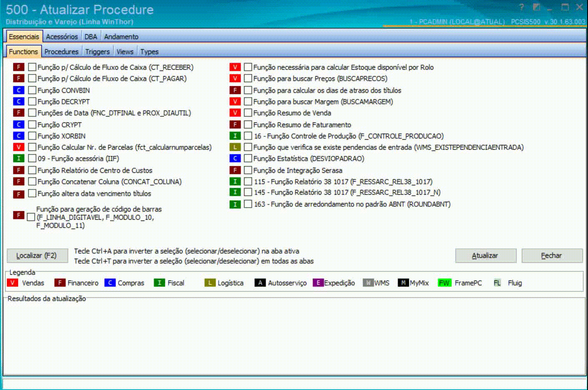The height and width of the screenshot is (390, 588).
Task: Click the F icon beside Concatenar Coluna
Action: click(18, 181)
